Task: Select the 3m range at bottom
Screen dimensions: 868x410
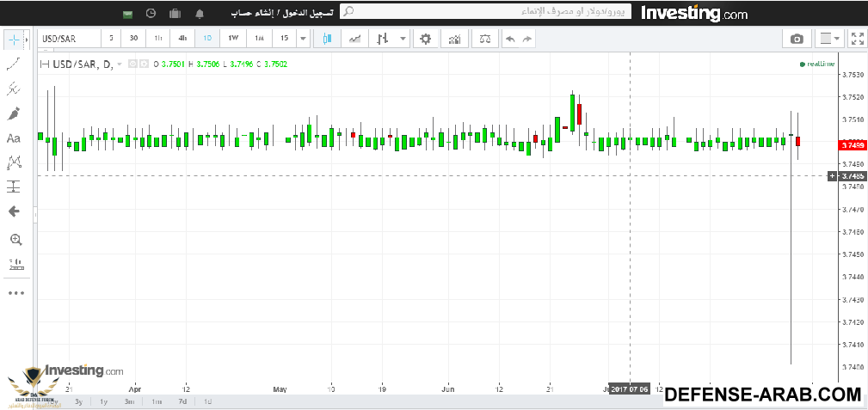Action: tap(129, 401)
